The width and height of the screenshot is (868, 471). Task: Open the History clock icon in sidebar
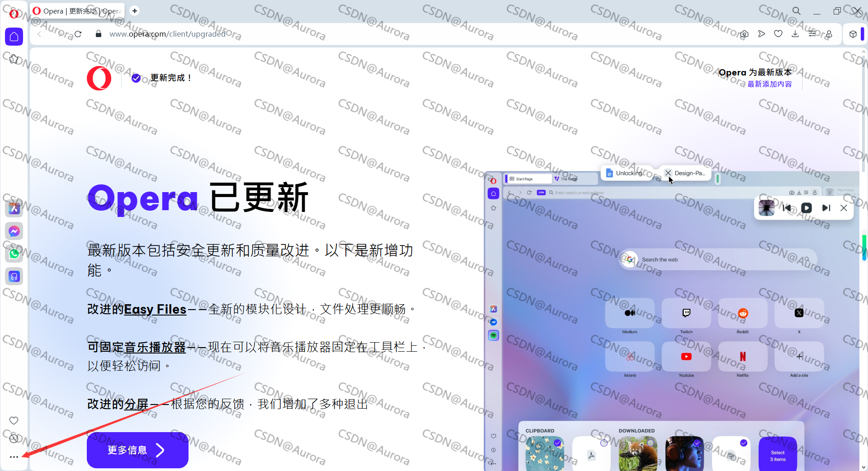click(x=14, y=438)
